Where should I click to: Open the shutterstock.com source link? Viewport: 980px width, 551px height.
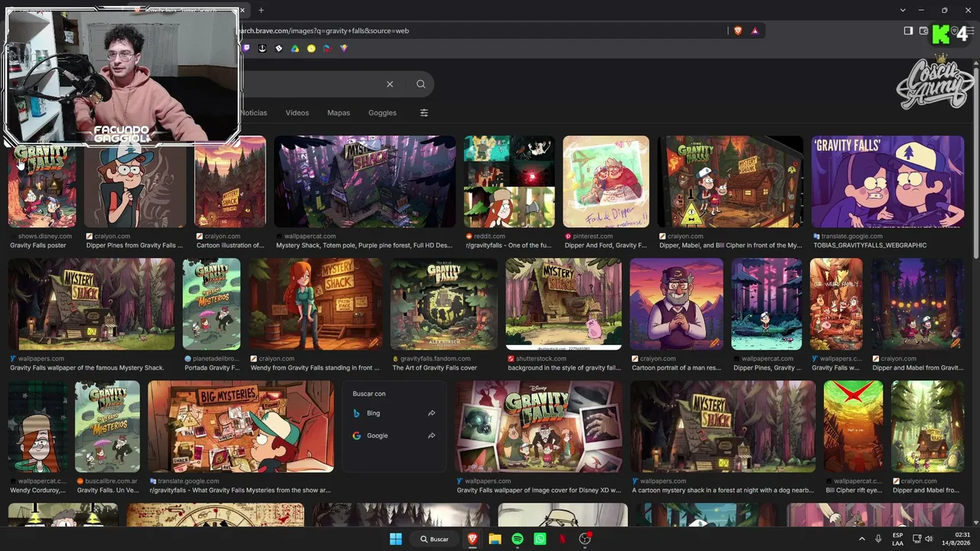point(542,358)
